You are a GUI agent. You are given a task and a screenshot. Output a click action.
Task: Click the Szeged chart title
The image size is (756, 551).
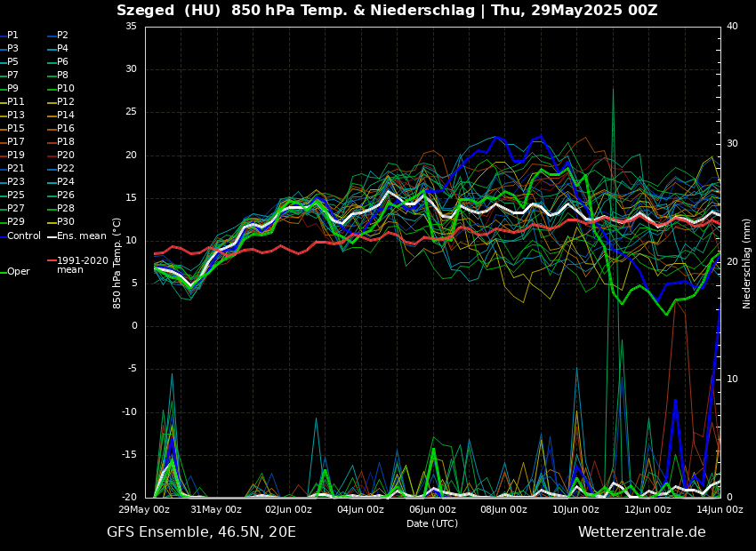(387, 11)
